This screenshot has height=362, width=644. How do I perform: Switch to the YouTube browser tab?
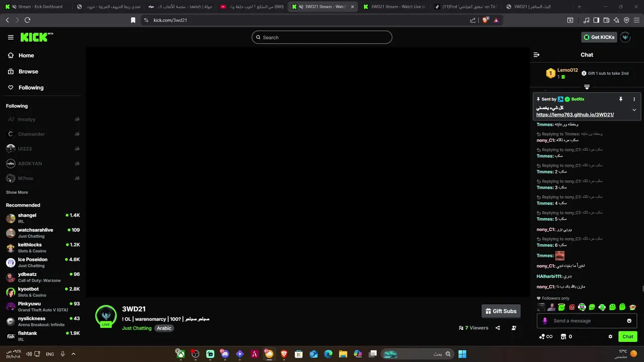point(252,7)
